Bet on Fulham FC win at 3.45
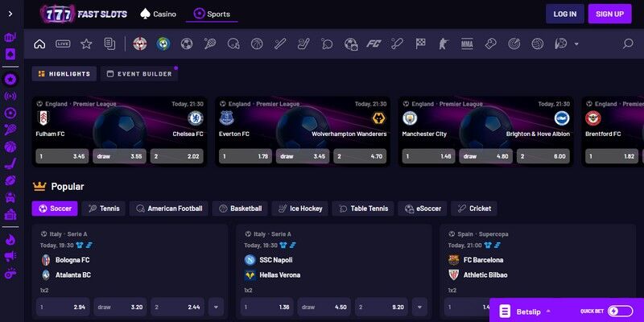This screenshot has width=644, height=322. tap(62, 156)
